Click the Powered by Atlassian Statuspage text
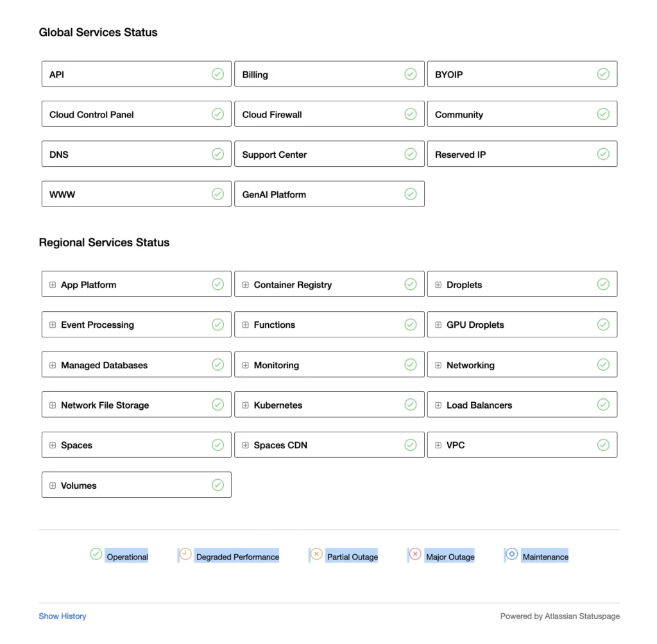Image resolution: width=657 pixels, height=644 pixels. (x=559, y=616)
